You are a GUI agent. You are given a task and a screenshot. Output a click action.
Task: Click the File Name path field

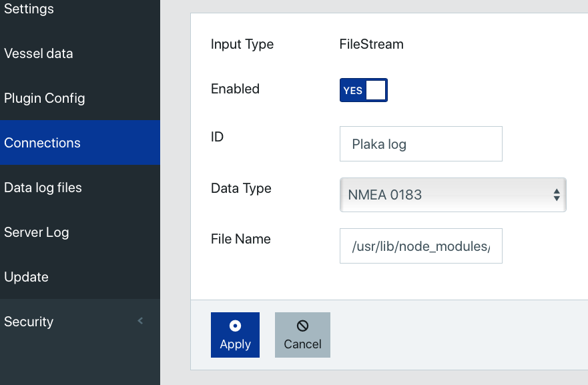pos(420,246)
